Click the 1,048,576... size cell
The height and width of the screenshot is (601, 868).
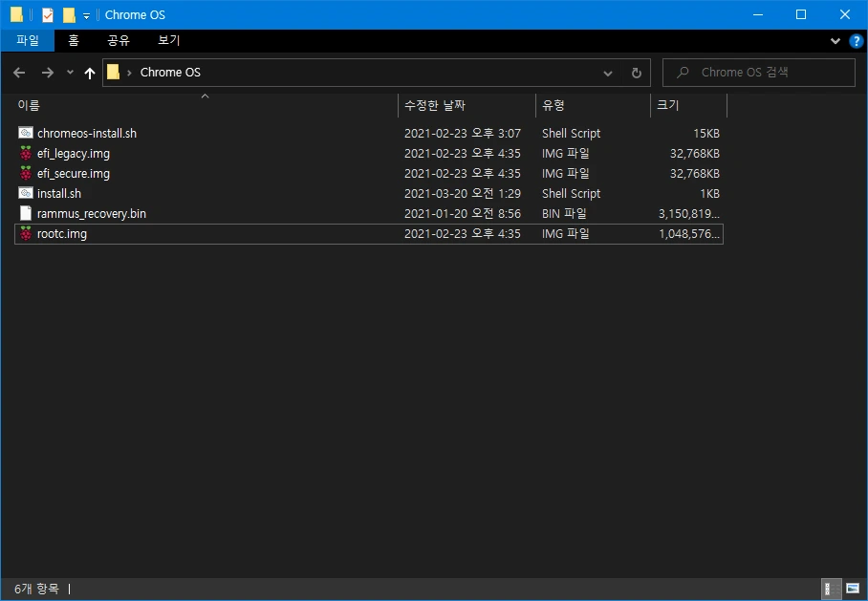coord(689,233)
